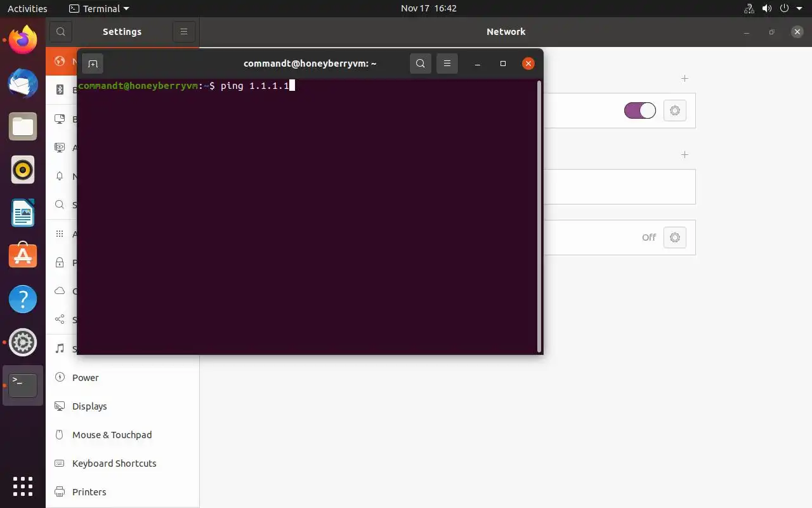The image size is (812, 508).
Task: Click the empty VPN list box
Action: click(x=619, y=187)
